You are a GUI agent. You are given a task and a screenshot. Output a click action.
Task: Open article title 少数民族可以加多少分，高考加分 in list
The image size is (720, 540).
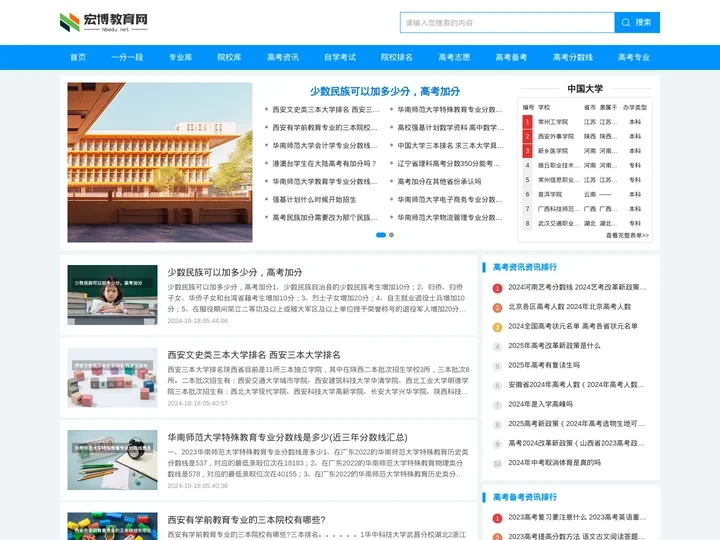235,272
